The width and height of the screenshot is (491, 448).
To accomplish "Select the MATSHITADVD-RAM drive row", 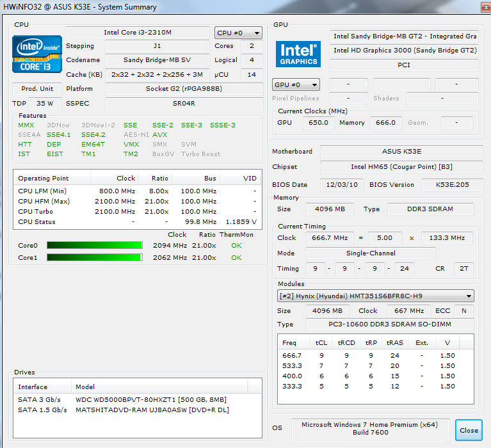I will pos(137,410).
